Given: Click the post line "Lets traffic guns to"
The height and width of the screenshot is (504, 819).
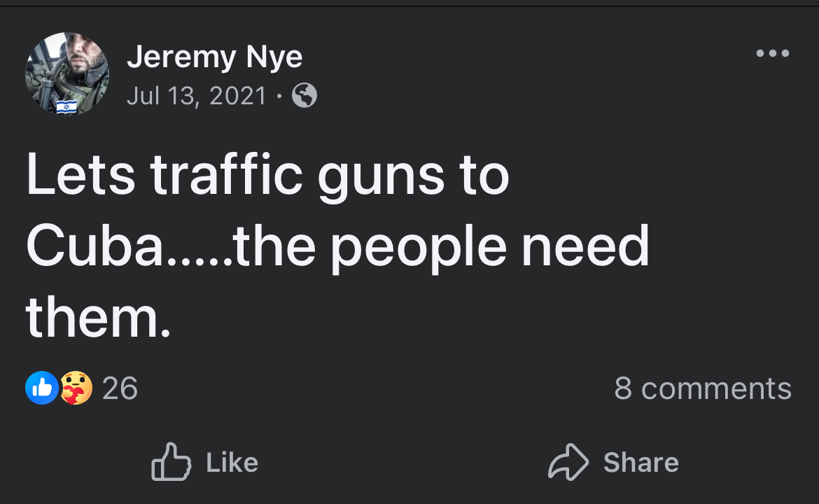Looking at the screenshot, I should 267,175.
